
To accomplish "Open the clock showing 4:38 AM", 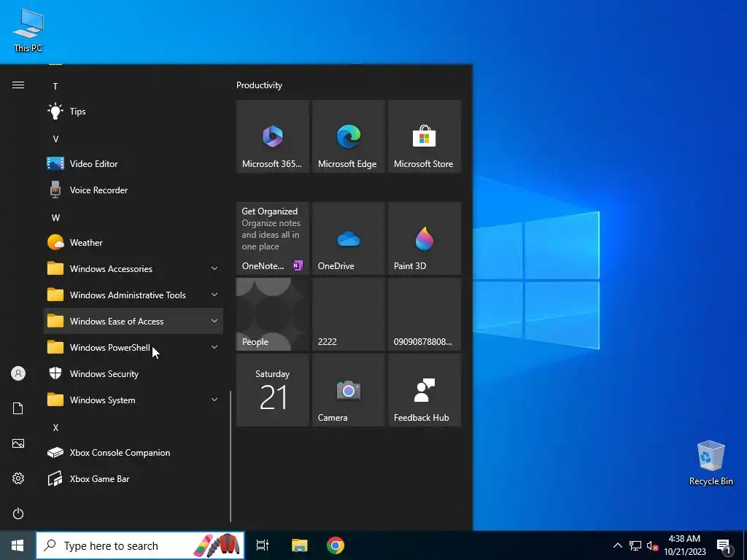I will [684, 545].
